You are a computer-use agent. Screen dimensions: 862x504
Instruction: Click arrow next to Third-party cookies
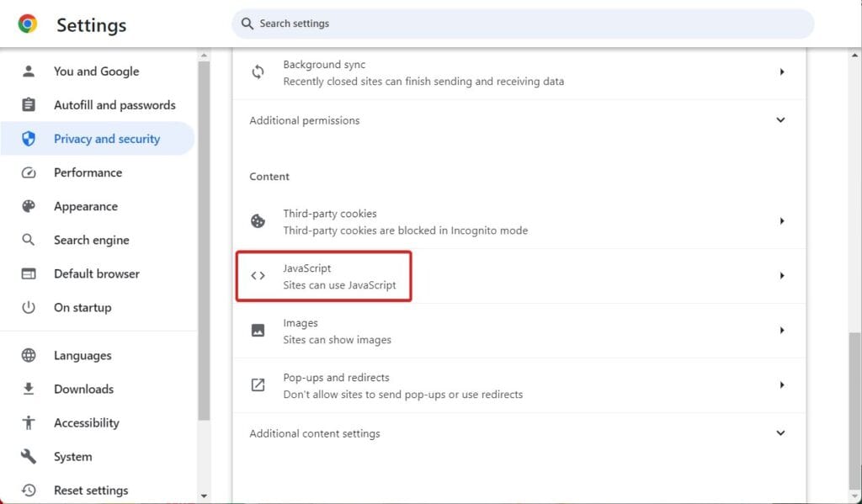click(781, 221)
